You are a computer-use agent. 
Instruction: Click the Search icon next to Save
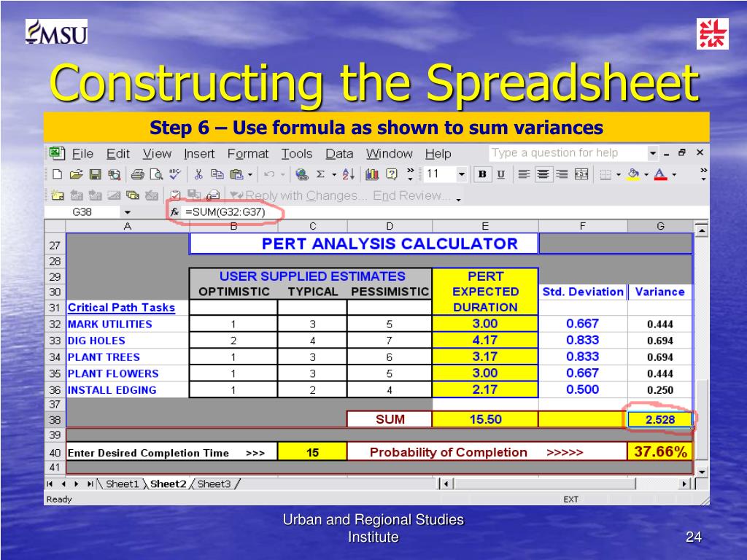[114, 174]
